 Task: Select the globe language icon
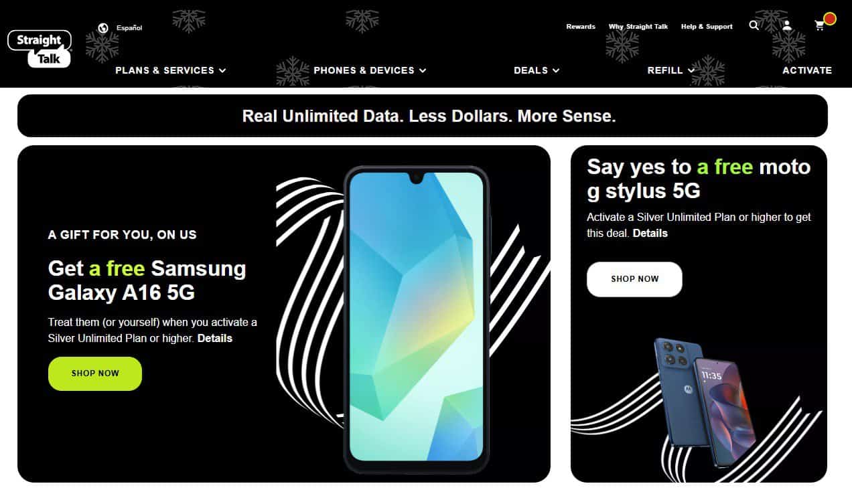point(102,28)
